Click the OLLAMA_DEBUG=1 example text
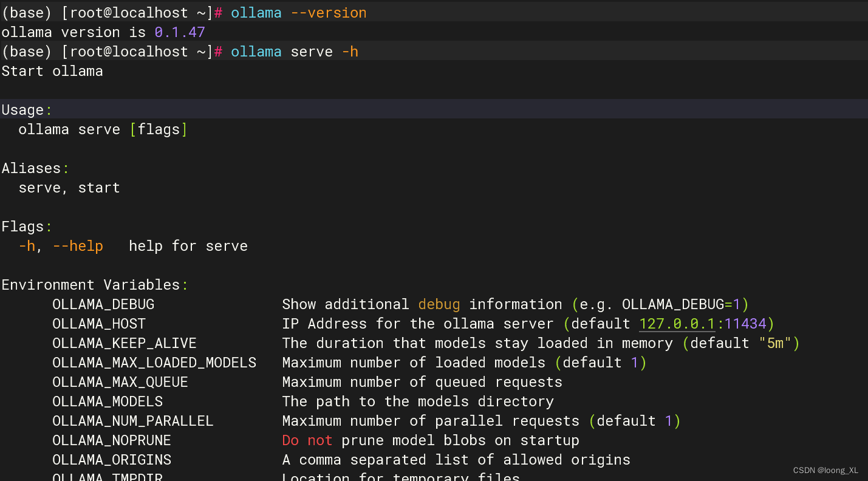Viewport: 868px width, 481px height. pyautogui.click(x=682, y=304)
